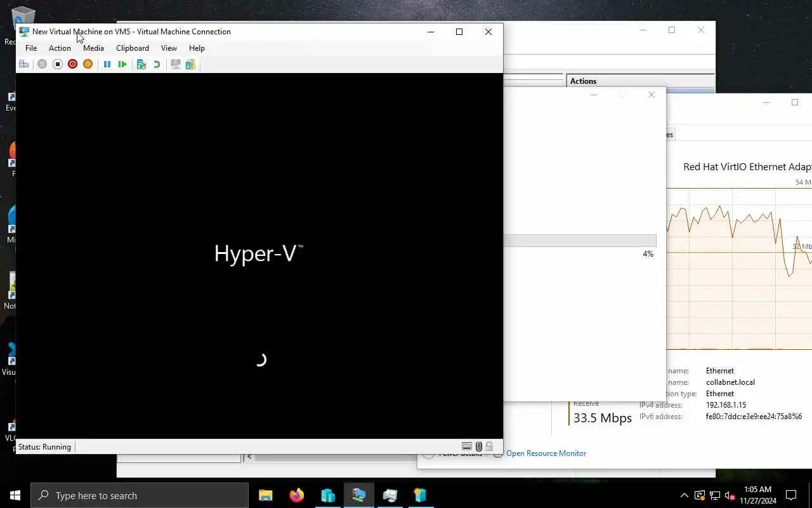
Task: Pause the virtual machine
Action: [x=107, y=64]
